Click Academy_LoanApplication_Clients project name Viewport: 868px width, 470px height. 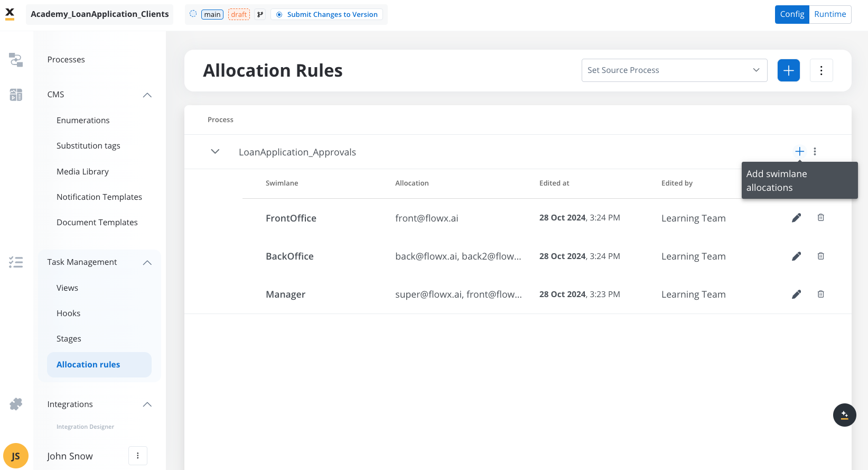[100, 14]
